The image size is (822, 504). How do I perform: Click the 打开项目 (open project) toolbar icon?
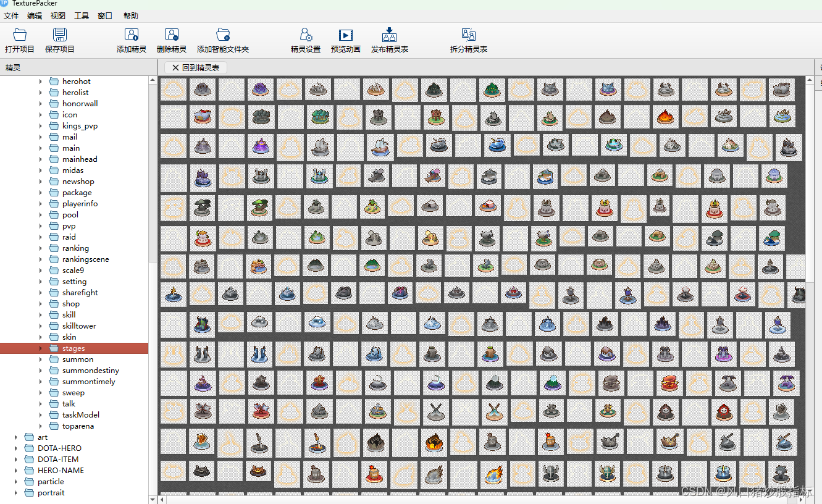[20, 35]
